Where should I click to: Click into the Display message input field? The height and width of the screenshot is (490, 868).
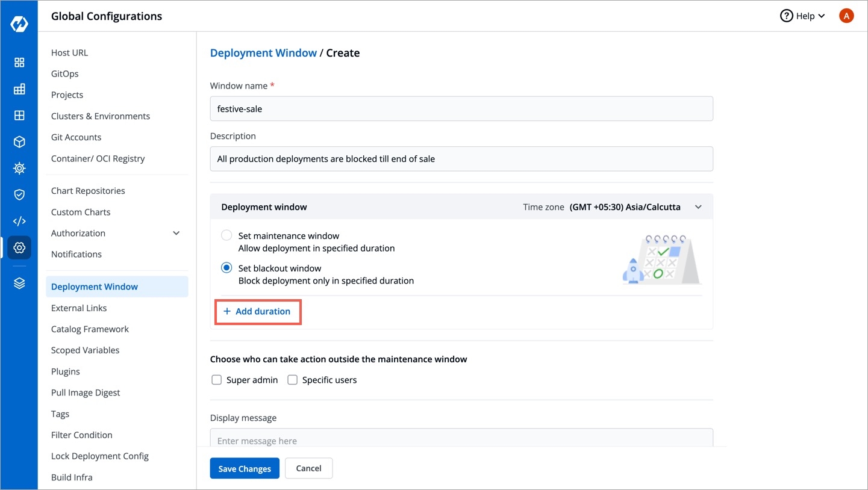click(x=461, y=441)
